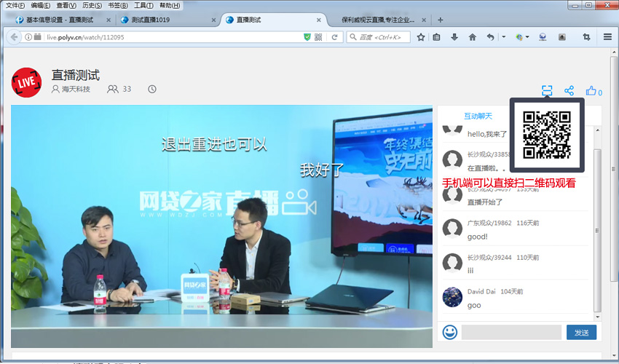Go back to the previous page
619x364 pixels.
[x=15, y=37]
